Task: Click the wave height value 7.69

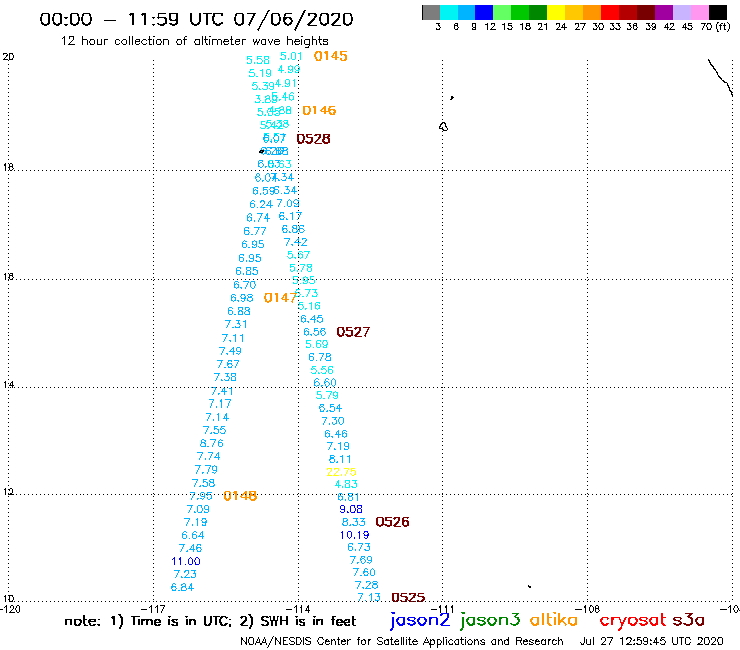Action: tap(361, 560)
